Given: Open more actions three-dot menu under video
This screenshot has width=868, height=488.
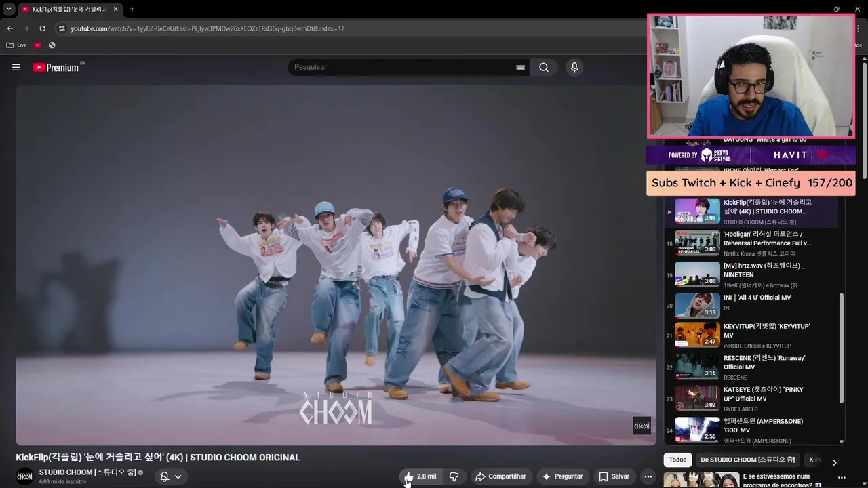Looking at the screenshot, I should (x=648, y=476).
